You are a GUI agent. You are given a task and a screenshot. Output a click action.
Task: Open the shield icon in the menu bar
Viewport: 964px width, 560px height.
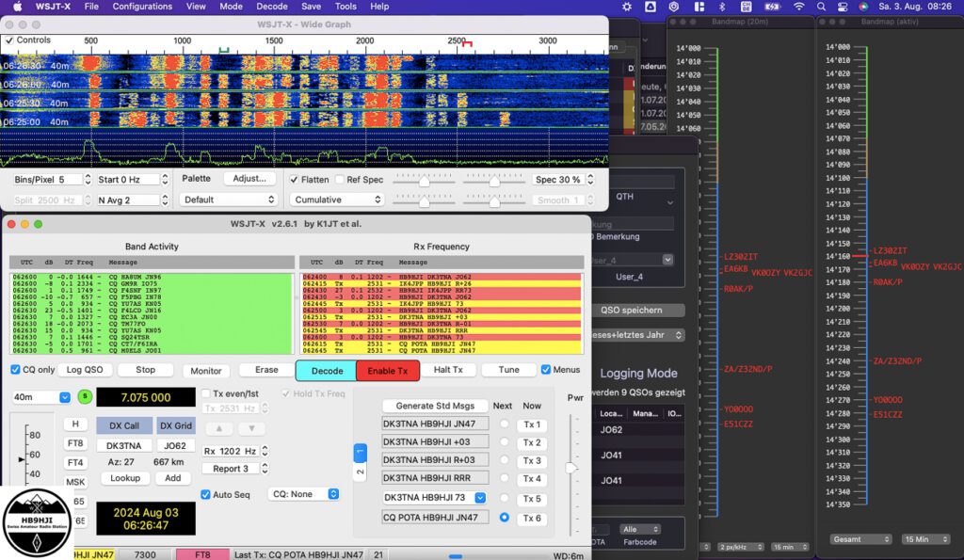coord(674,7)
